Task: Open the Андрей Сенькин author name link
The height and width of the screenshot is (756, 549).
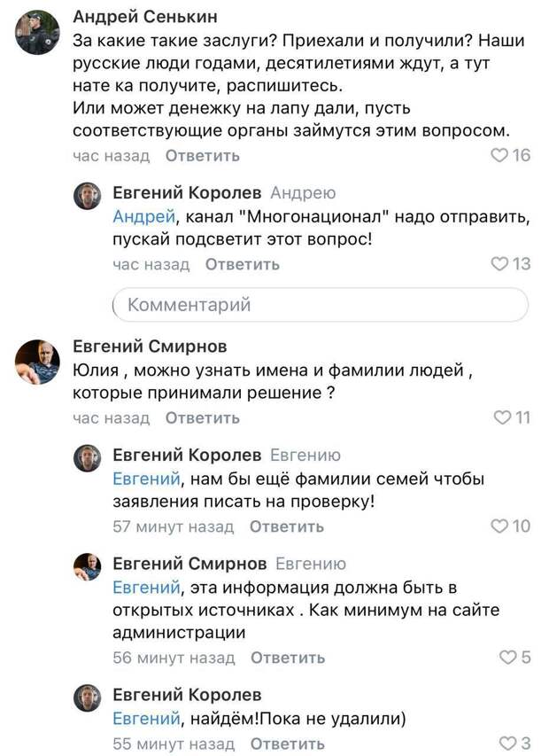Action: (144, 18)
